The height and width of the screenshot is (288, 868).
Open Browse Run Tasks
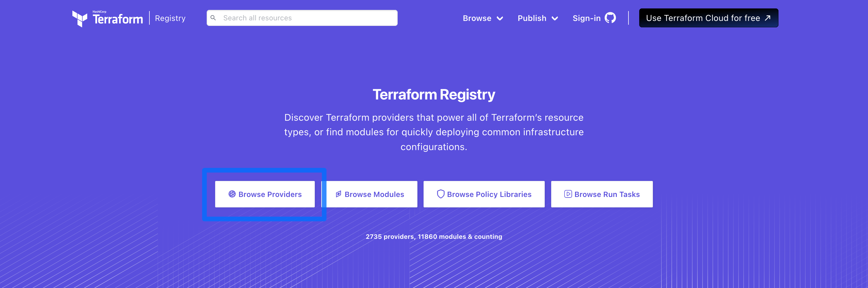click(602, 194)
